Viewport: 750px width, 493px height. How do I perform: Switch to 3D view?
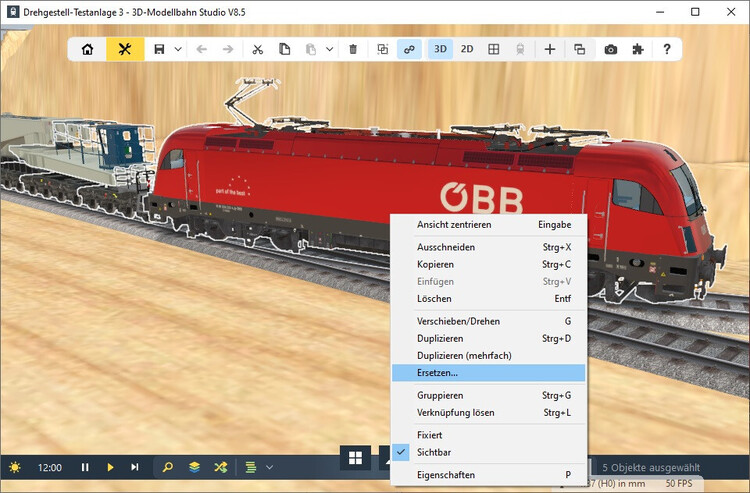(x=441, y=49)
